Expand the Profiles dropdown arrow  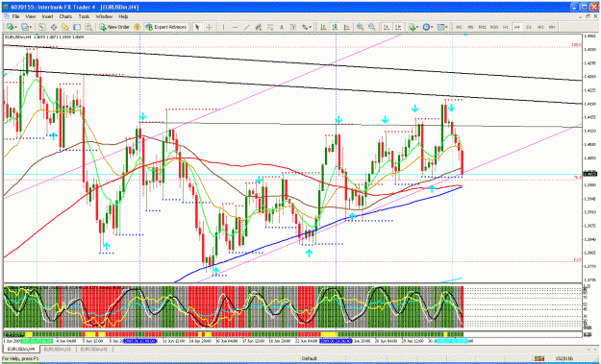point(31,27)
